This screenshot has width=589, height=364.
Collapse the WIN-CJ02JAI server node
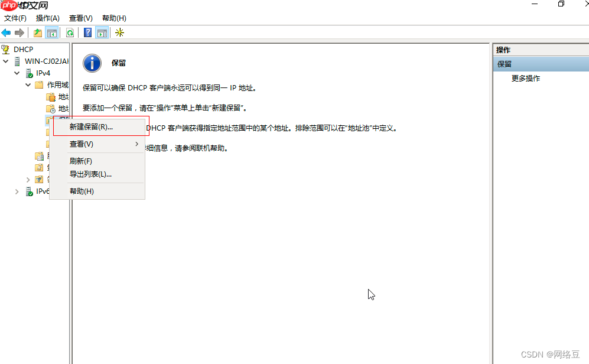click(x=5, y=61)
